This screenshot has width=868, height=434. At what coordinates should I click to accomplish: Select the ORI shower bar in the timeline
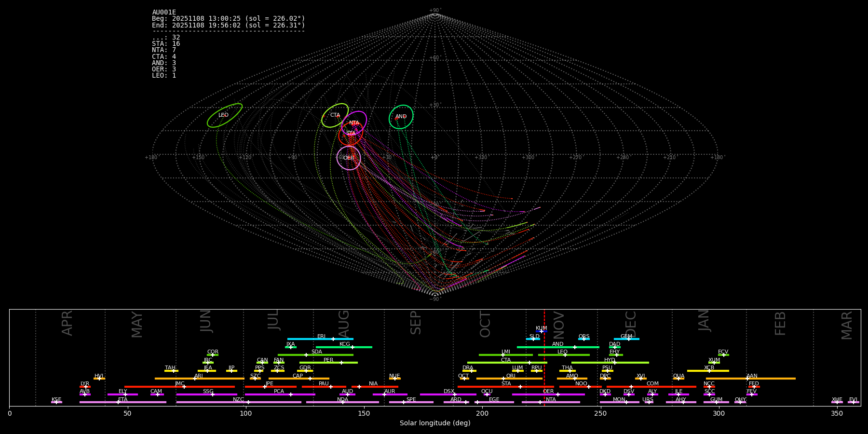tap(509, 379)
